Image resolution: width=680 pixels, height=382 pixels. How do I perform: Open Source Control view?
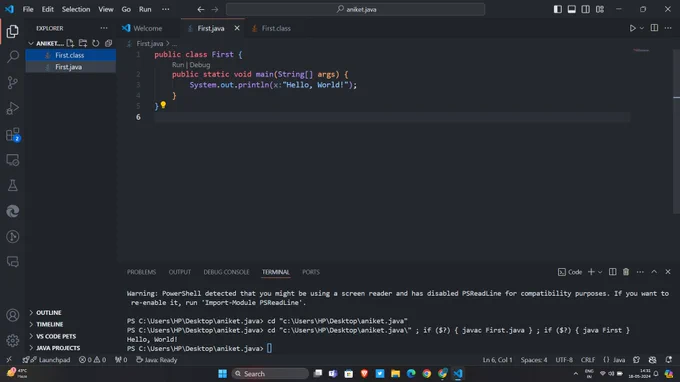[x=13, y=82]
